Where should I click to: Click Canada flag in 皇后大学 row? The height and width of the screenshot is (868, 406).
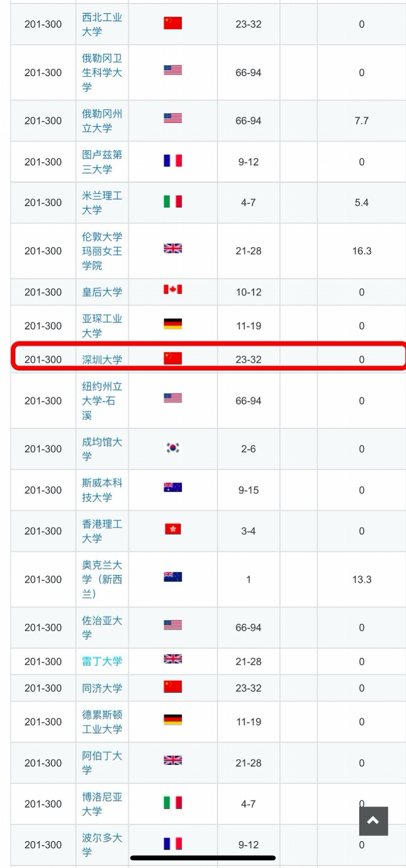[x=173, y=290]
